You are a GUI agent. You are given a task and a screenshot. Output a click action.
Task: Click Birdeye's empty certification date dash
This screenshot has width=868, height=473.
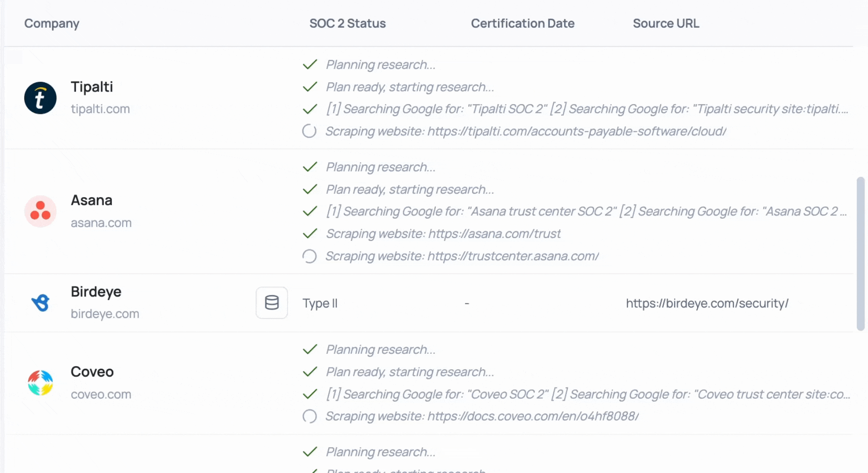(x=467, y=303)
